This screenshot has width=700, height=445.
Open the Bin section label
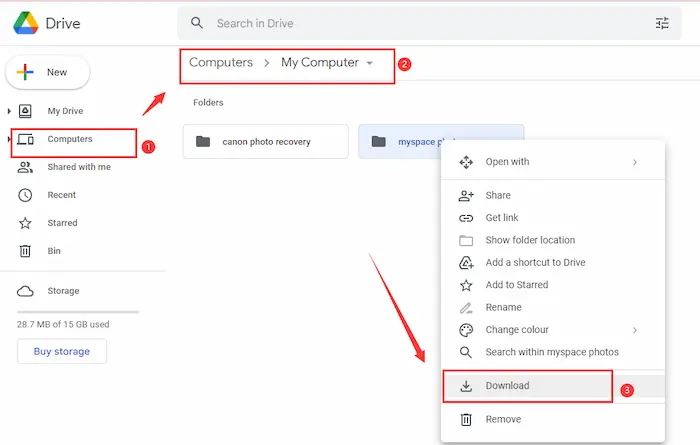pyautogui.click(x=54, y=251)
